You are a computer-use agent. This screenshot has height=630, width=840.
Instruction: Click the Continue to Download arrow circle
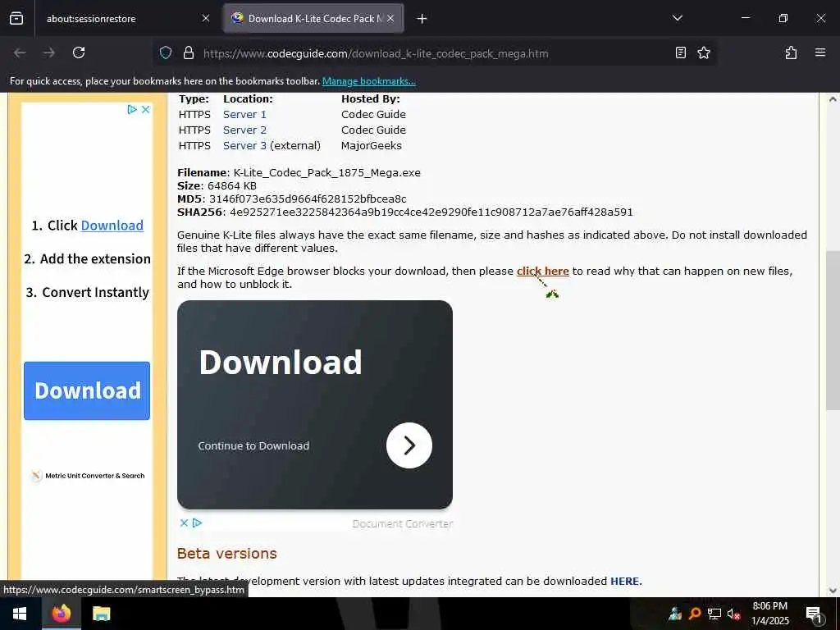409,445
